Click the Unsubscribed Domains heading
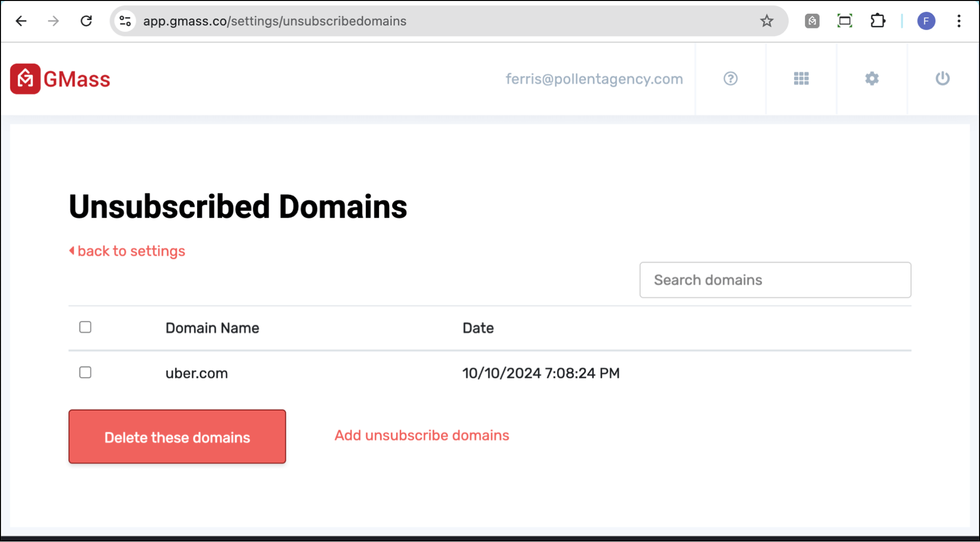This screenshot has height=542, width=980. pos(238,207)
